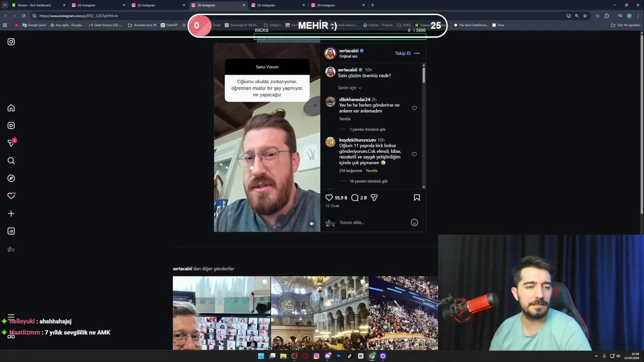Open the dashboard chart icon in sidebar
Image resolution: width=644 pixels, height=362 pixels.
pos(11,231)
